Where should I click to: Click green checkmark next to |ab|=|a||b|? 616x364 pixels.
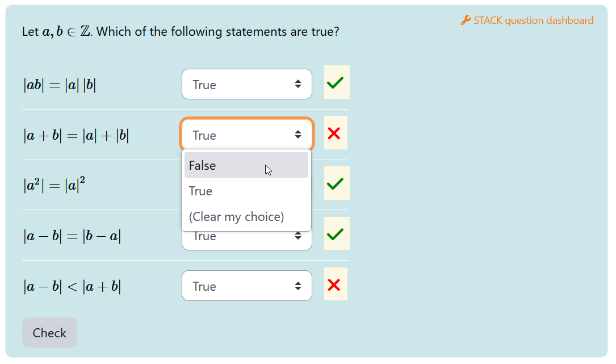(x=336, y=83)
